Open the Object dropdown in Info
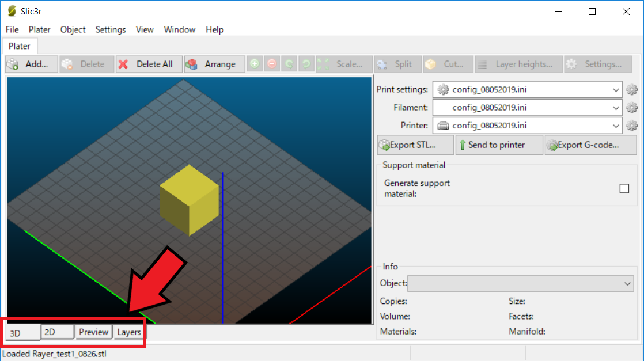644x361 pixels. coord(520,283)
